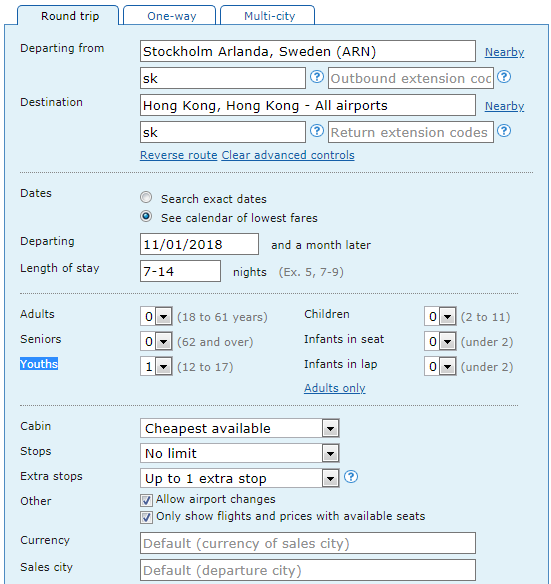Select See calendar of lowest fares option
The width and height of the screenshot is (551, 584).
coord(146,216)
